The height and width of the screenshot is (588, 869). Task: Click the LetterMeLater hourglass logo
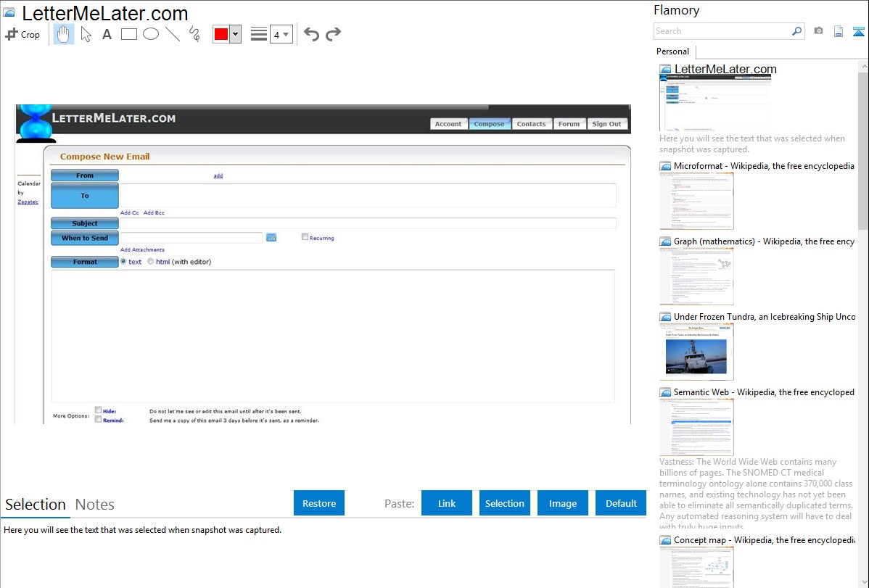36,123
